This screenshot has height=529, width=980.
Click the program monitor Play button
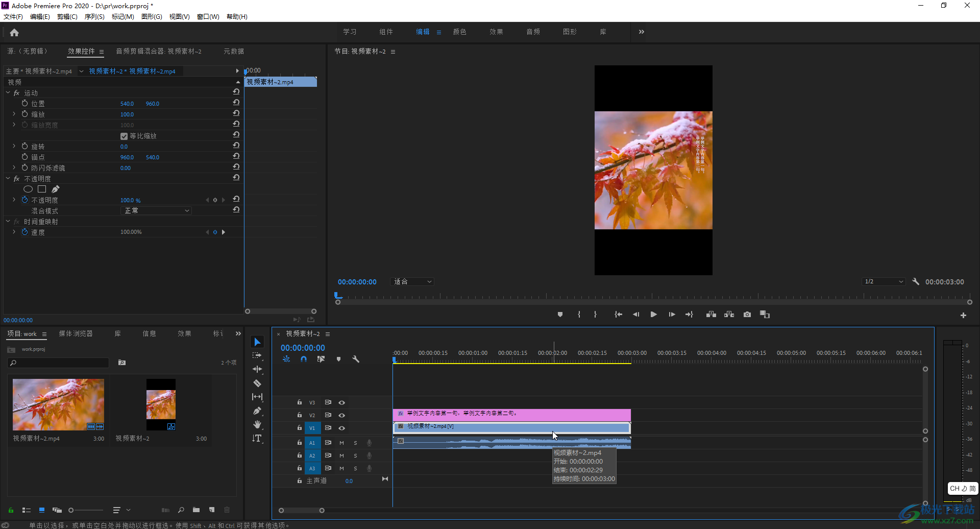pyautogui.click(x=653, y=315)
